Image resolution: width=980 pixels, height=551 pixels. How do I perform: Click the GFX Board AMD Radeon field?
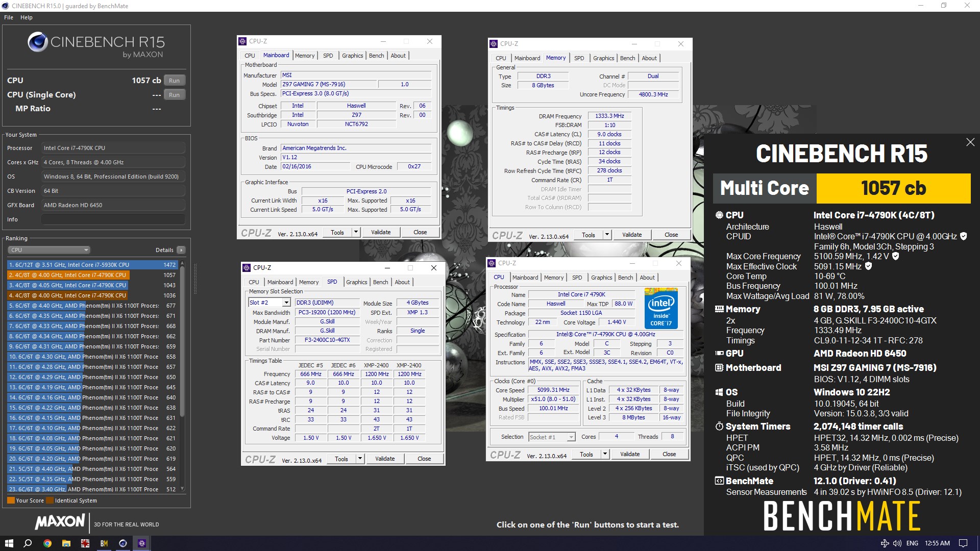click(x=113, y=205)
